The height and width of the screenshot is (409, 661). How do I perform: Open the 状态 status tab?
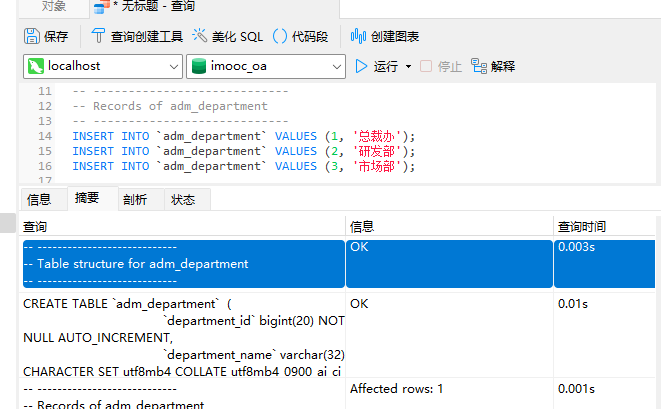(183, 200)
